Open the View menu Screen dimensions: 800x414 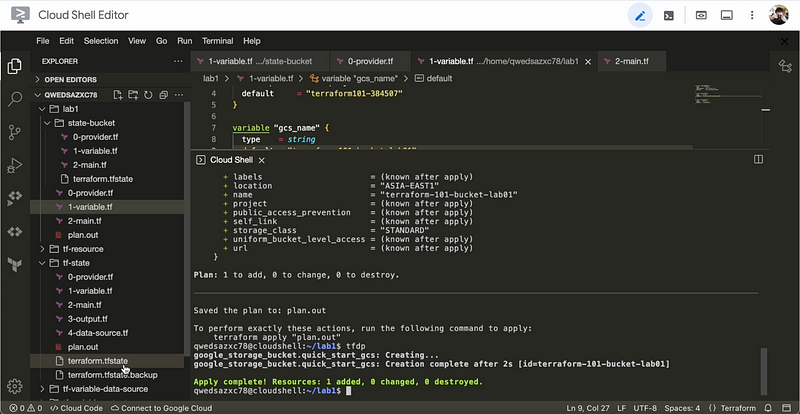click(x=137, y=41)
